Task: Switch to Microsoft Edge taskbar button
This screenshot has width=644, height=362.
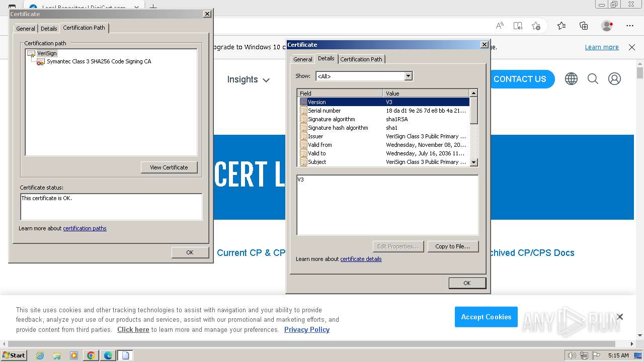Action: (x=108, y=355)
